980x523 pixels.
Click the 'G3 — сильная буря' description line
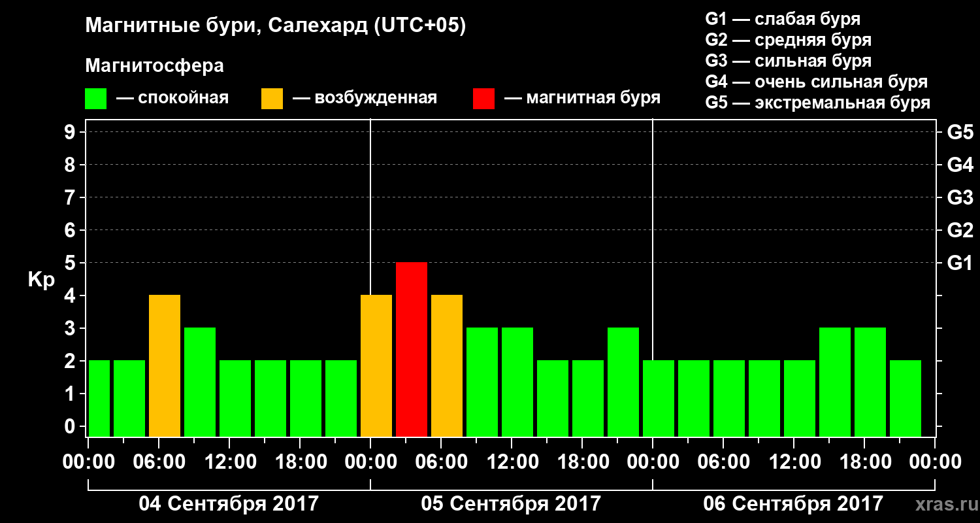pos(788,61)
